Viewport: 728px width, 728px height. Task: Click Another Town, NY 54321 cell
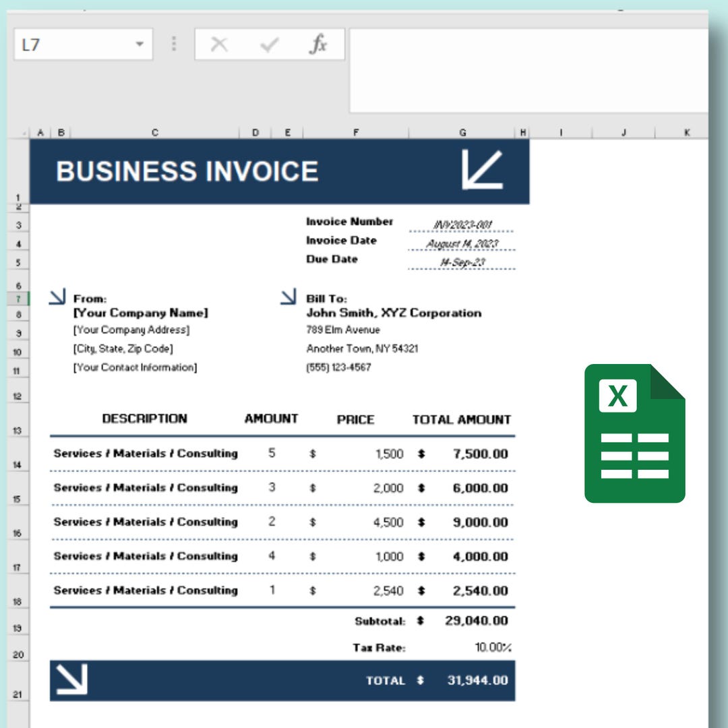(362, 348)
